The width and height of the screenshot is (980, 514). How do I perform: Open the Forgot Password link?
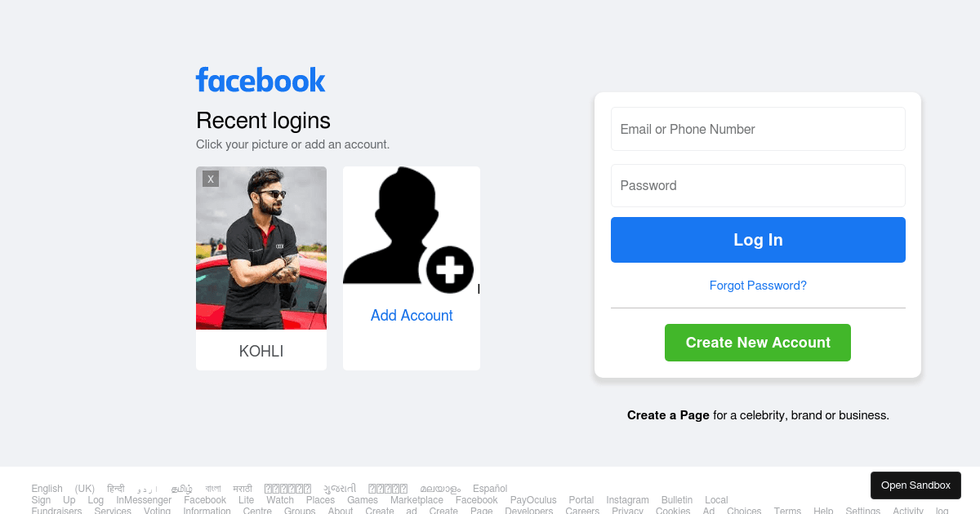(x=758, y=285)
